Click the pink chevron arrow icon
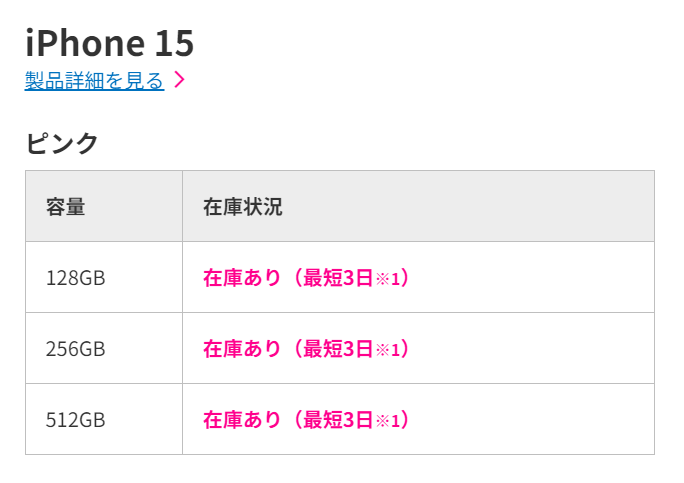This screenshot has width=684, height=483. [x=179, y=79]
